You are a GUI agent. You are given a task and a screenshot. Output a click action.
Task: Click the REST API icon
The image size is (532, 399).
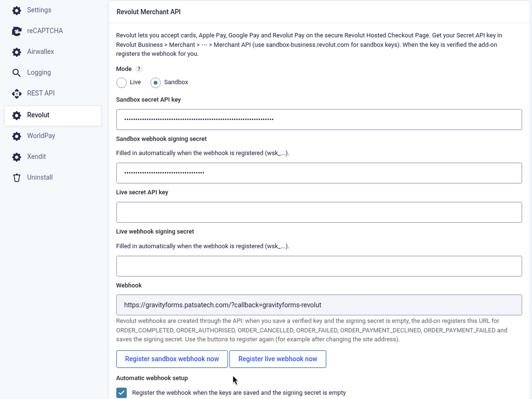(x=17, y=93)
